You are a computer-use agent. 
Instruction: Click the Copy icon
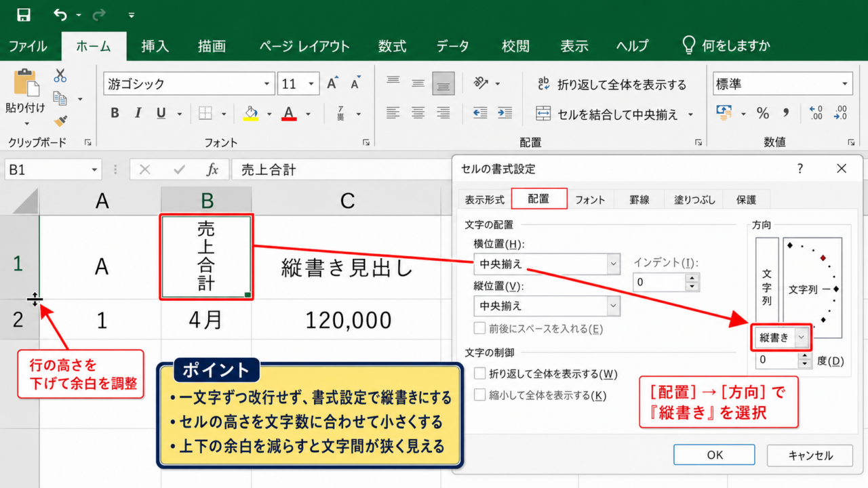(60, 98)
